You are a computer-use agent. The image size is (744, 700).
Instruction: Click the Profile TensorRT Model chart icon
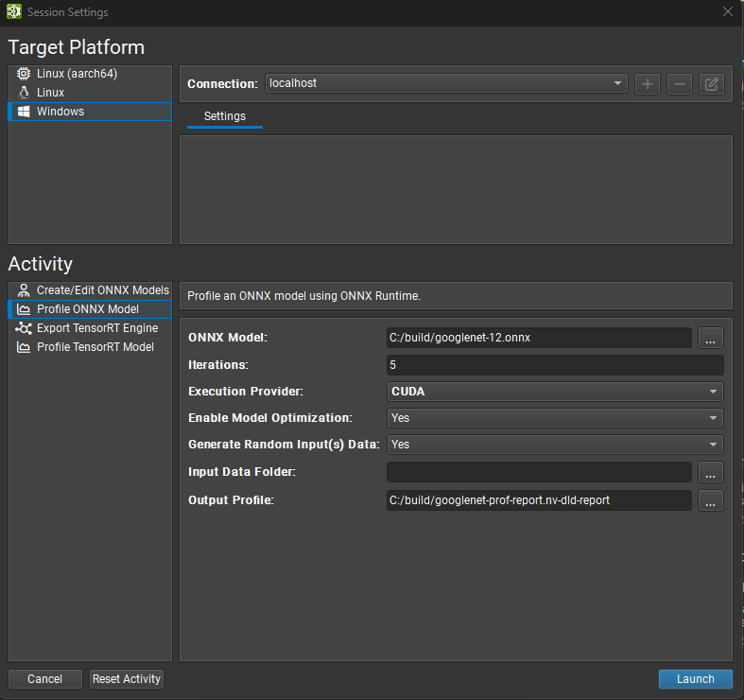[24, 347]
